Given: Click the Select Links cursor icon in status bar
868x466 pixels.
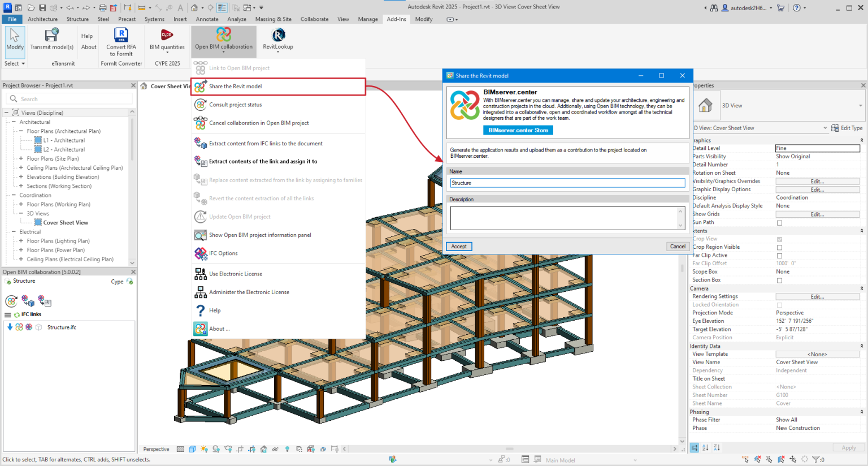Looking at the screenshot, I should click(x=746, y=460).
